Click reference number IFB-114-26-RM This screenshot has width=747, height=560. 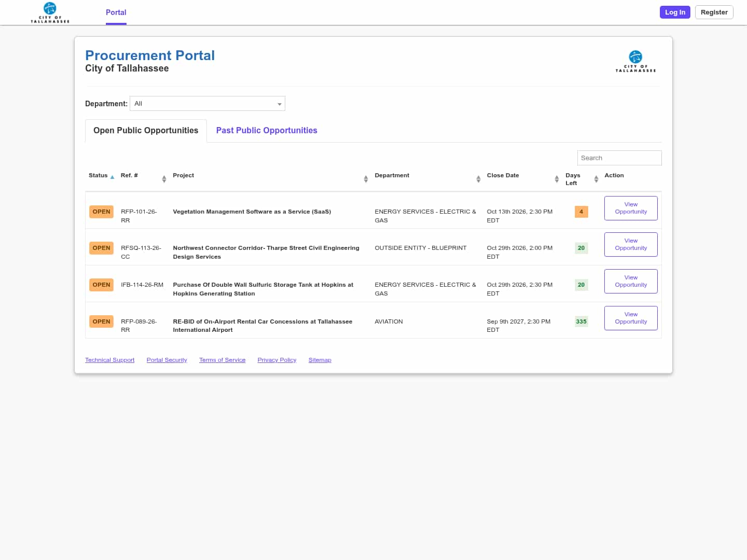pos(142,285)
